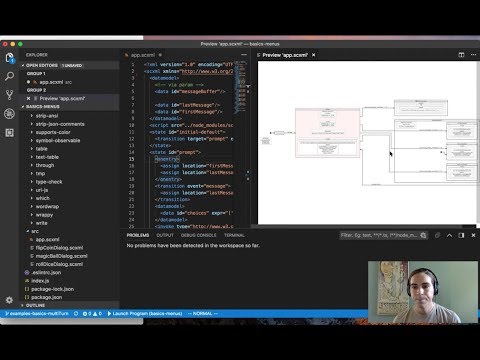Expand the strip-ansi folder
The height and width of the screenshot is (360, 480).
click(x=47, y=116)
